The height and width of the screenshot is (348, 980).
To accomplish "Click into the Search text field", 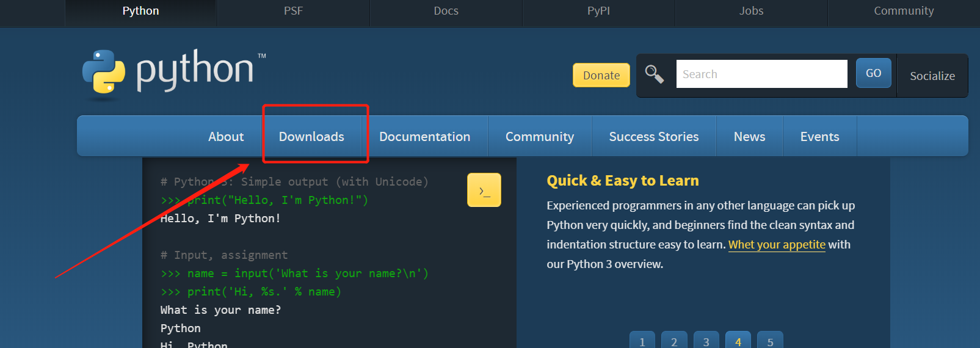I will (761, 74).
